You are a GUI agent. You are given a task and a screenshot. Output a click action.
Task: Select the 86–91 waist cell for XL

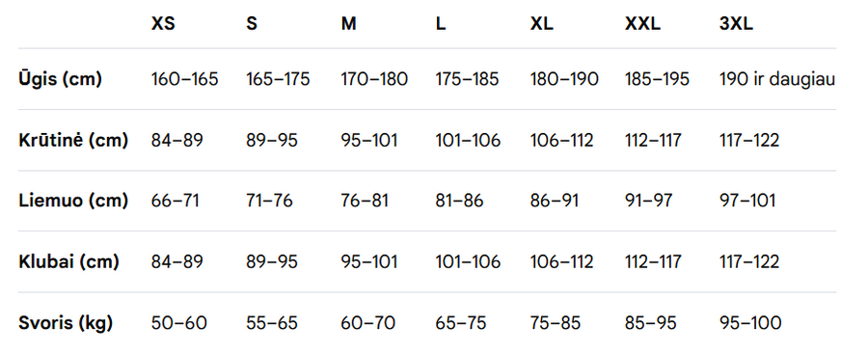(555, 201)
